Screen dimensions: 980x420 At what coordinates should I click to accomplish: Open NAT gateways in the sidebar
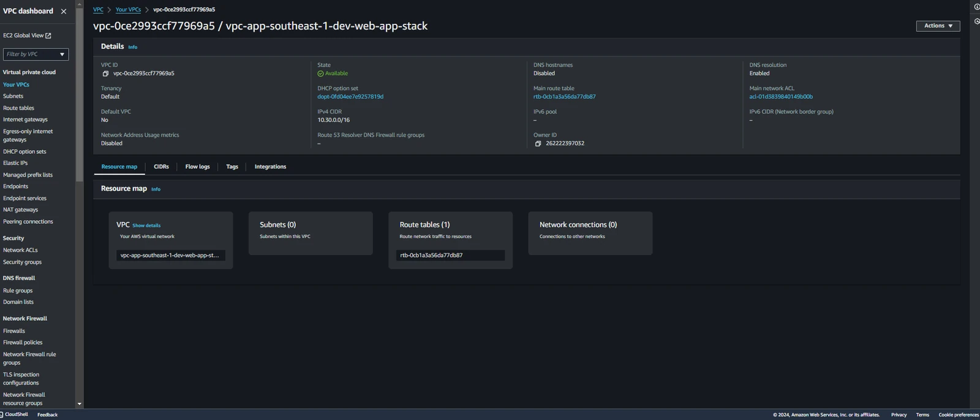click(20, 210)
